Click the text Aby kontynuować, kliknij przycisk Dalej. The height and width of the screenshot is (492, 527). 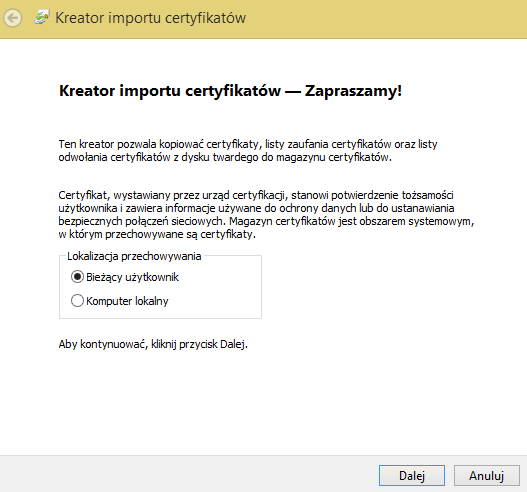tap(153, 344)
